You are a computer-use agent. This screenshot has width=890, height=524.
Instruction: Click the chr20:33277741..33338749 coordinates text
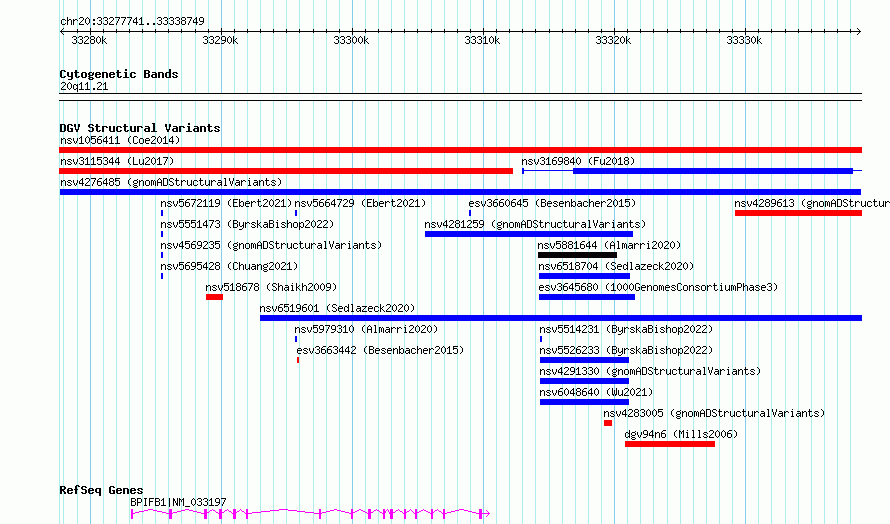coord(132,21)
